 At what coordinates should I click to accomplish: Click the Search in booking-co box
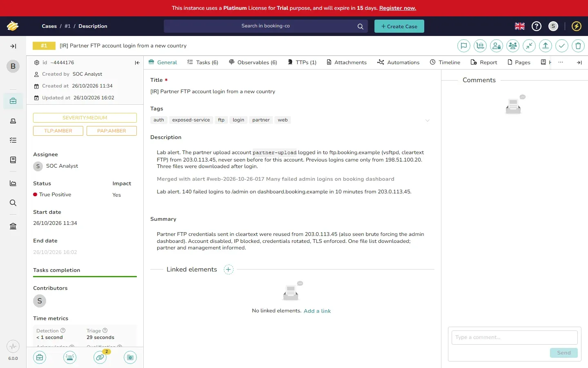pos(266,26)
